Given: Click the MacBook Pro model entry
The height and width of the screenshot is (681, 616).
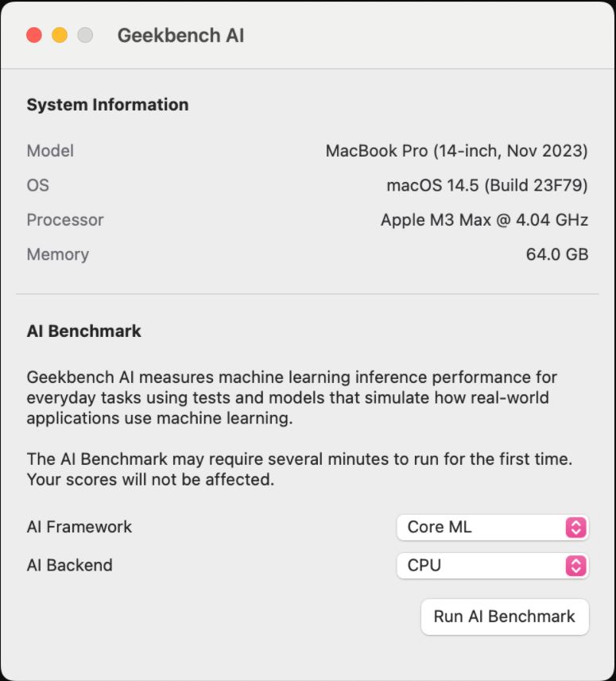Looking at the screenshot, I should click(457, 150).
